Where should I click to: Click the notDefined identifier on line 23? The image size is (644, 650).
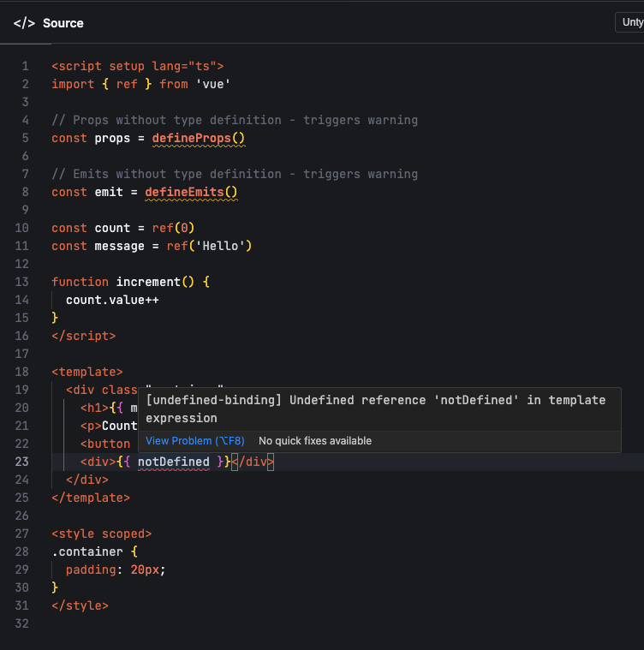pyautogui.click(x=174, y=462)
